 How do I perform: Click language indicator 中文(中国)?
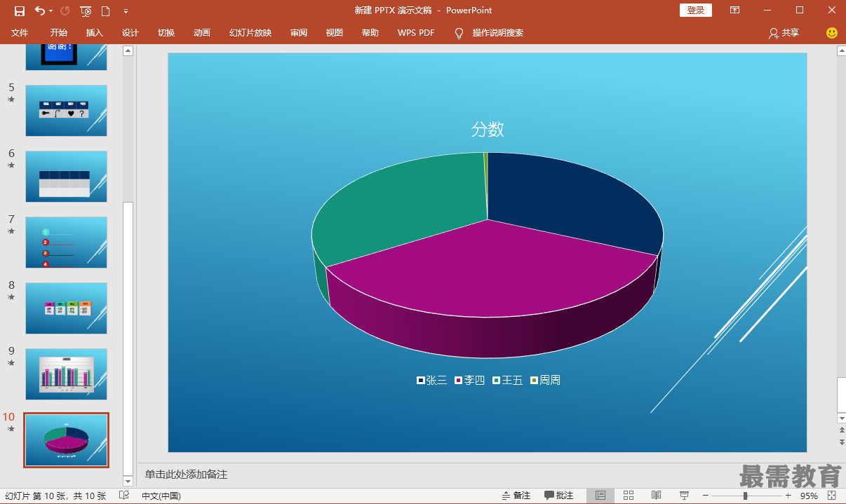click(161, 496)
